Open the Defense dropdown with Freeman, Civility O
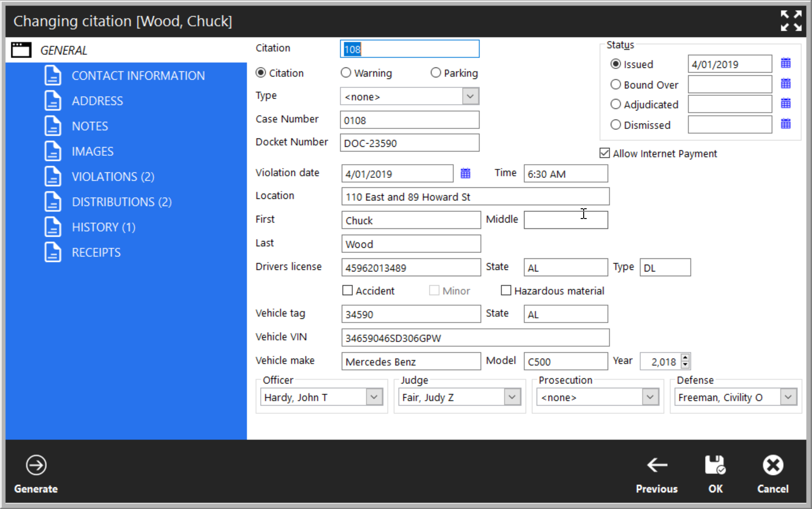Image resolution: width=812 pixels, height=509 pixels. point(788,397)
